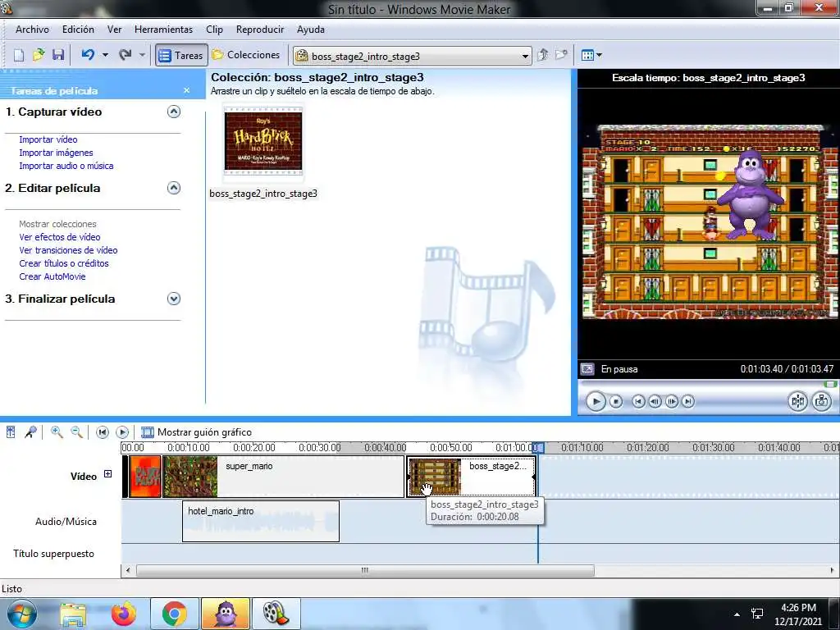Collapse the Capturar vídeo section

[174, 112]
